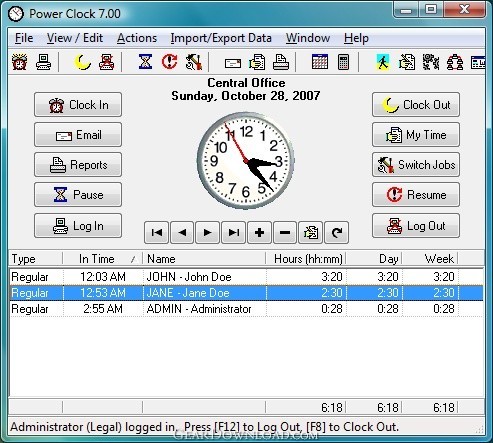
Task: Click the gears toolbar icon
Action: coord(431,62)
